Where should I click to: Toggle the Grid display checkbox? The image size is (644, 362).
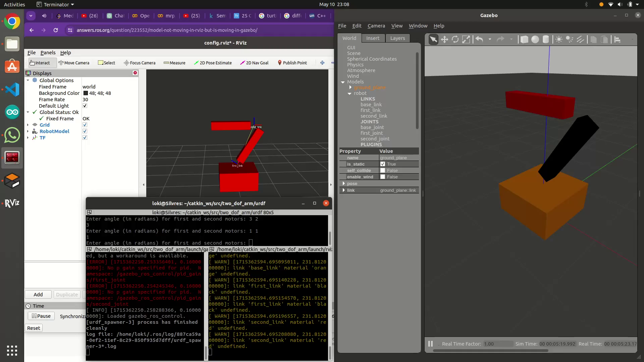point(85,125)
